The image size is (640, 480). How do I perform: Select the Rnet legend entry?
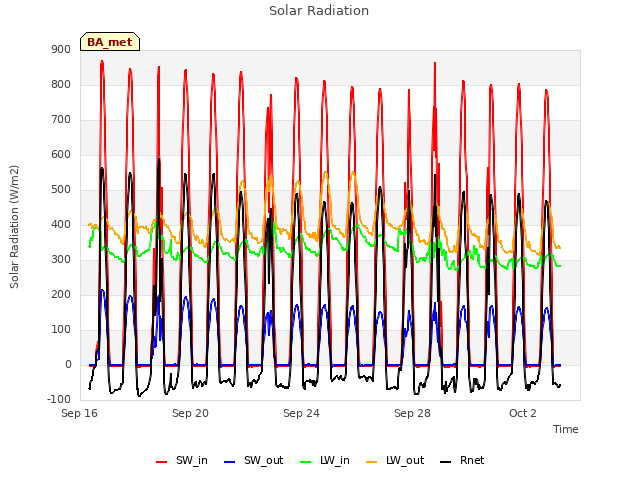pyautogui.click(x=462, y=460)
